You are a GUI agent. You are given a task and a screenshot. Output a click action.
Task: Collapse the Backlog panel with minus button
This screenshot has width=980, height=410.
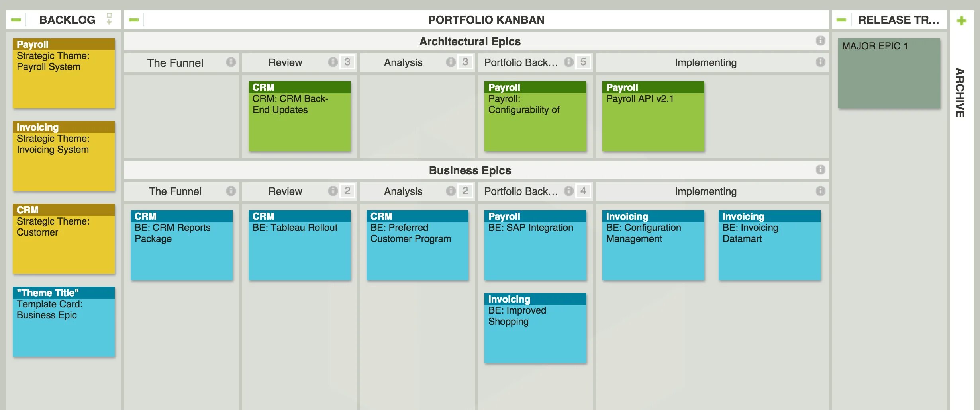click(16, 20)
